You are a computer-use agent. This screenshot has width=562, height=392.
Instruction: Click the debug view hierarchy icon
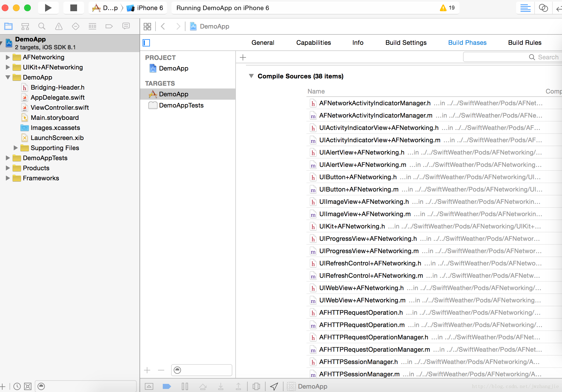[256, 386]
